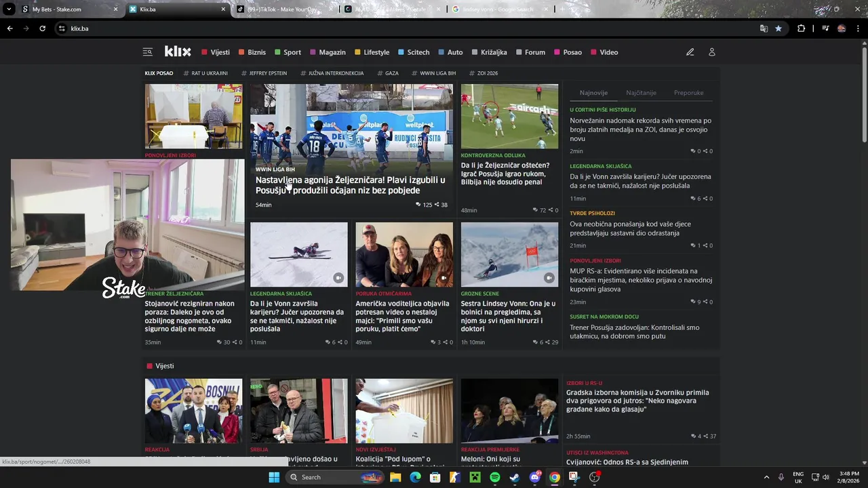
Task: Open the Sport section
Action: coord(288,52)
